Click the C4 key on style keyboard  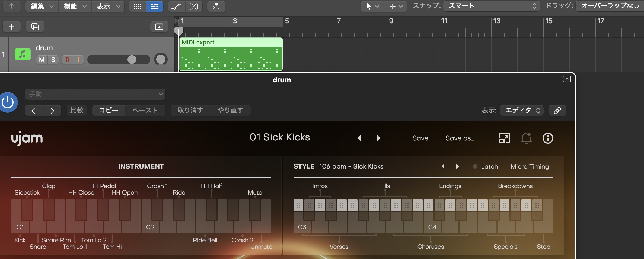click(x=432, y=227)
